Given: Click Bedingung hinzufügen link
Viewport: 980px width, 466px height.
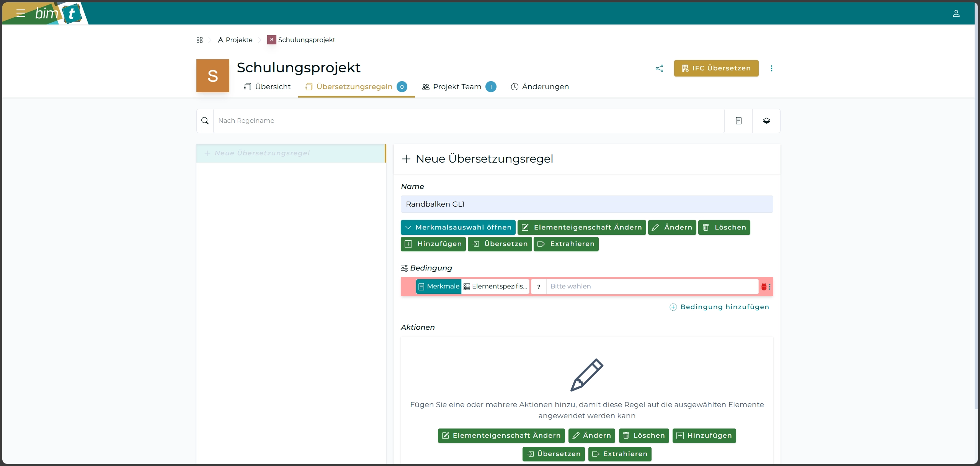Looking at the screenshot, I should pos(719,307).
